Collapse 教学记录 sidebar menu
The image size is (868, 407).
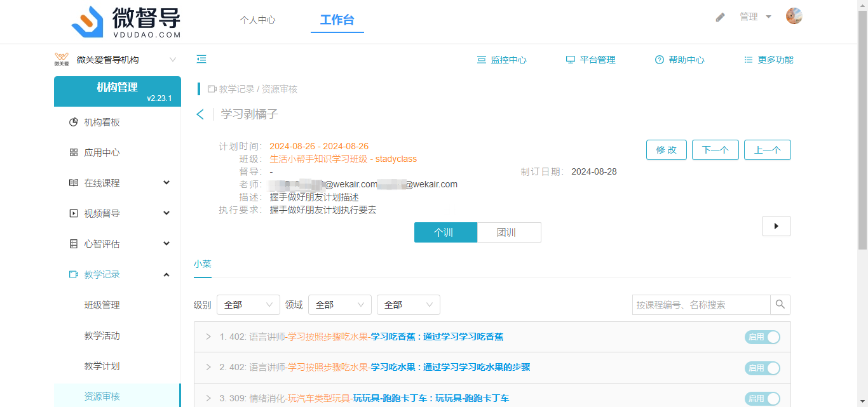(x=118, y=274)
